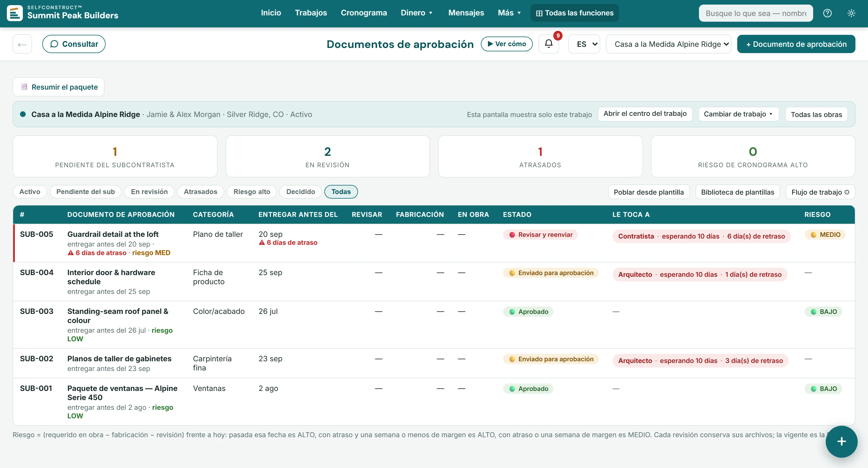This screenshot has width=868, height=468.
Task: Open Consultar chat bubble button
Action: (x=74, y=44)
